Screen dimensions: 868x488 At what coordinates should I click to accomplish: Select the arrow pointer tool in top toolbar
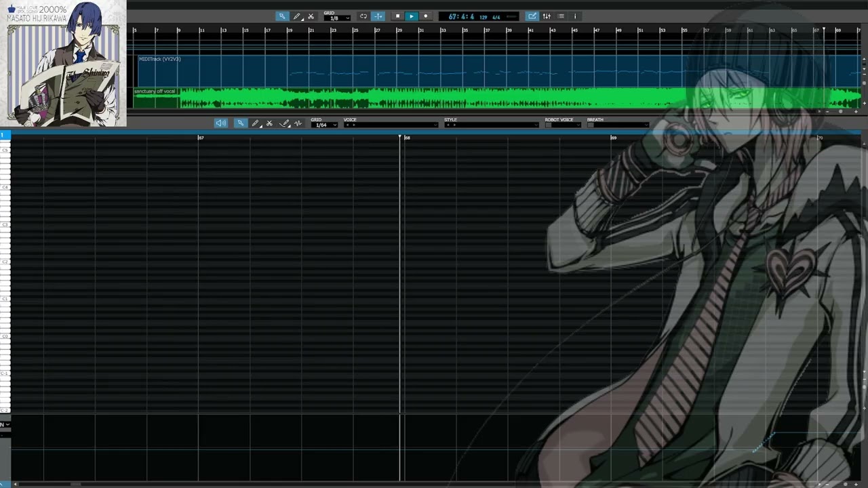click(x=282, y=16)
